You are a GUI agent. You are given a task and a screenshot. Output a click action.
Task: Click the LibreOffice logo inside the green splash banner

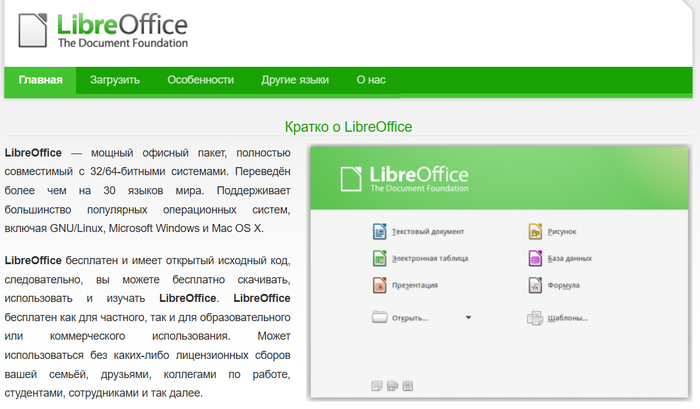404,179
